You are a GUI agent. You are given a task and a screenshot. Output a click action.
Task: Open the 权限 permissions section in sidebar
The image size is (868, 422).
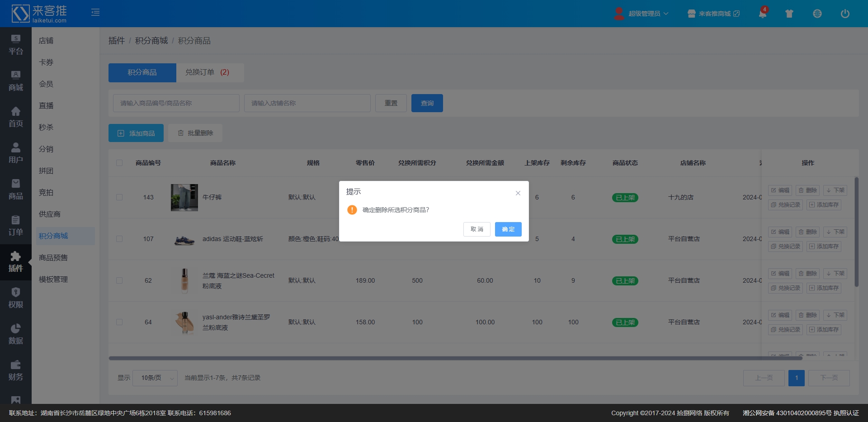pos(16,298)
